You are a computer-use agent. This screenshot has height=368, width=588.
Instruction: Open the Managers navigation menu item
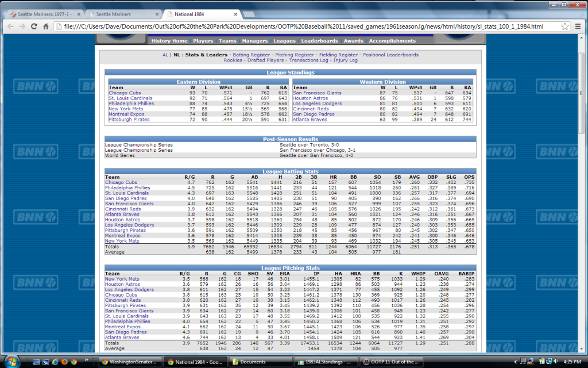[x=254, y=41]
